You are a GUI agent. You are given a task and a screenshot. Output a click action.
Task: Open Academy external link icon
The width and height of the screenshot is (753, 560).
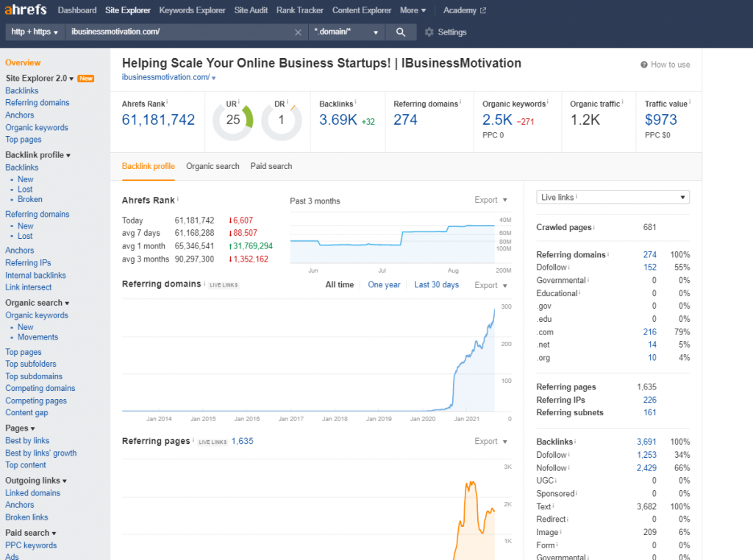point(483,10)
